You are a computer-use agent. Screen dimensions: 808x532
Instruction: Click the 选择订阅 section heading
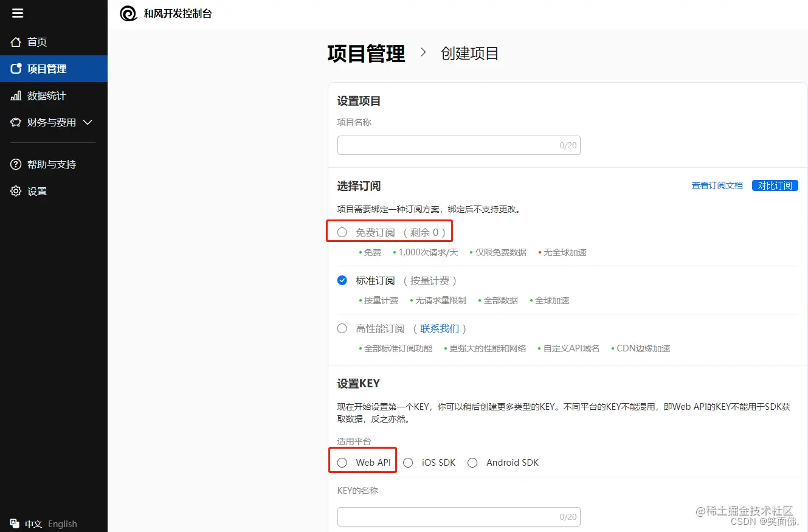pyautogui.click(x=359, y=186)
